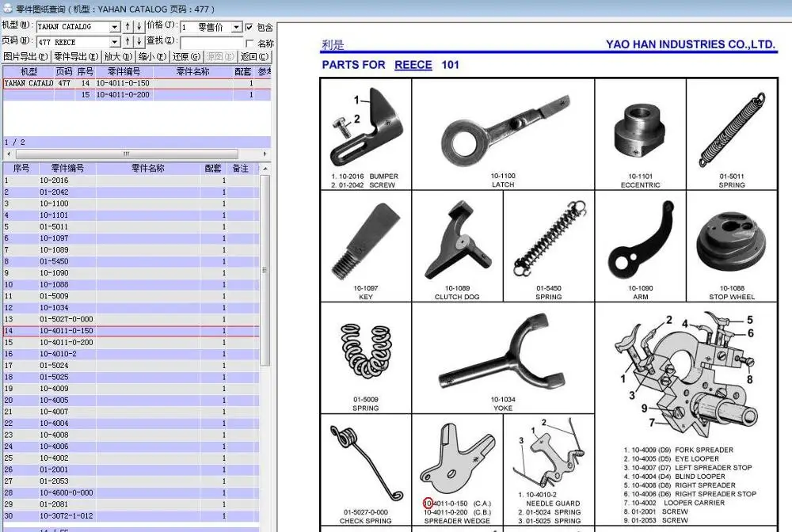The width and height of the screenshot is (792, 532).
Task: Click the 01-5009 SPRING part image
Action: [x=366, y=351]
